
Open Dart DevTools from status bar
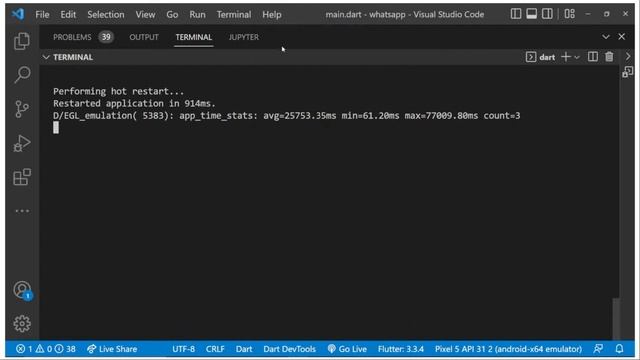click(289, 349)
